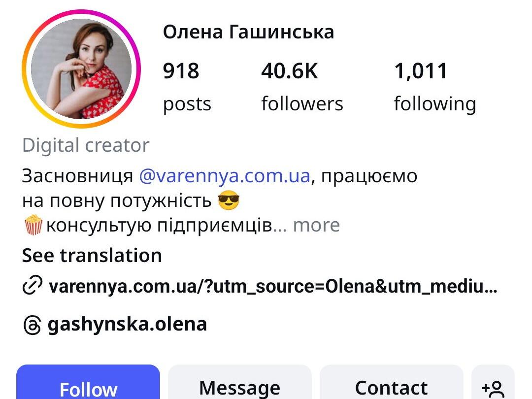Click the Digital creator category label
The image size is (532, 399).
86,145
